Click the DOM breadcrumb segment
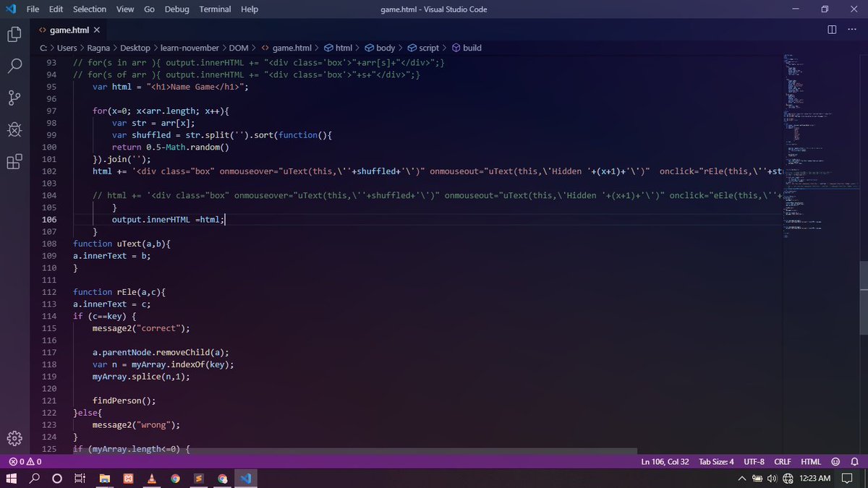 pyautogui.click(x=238, y=48)
